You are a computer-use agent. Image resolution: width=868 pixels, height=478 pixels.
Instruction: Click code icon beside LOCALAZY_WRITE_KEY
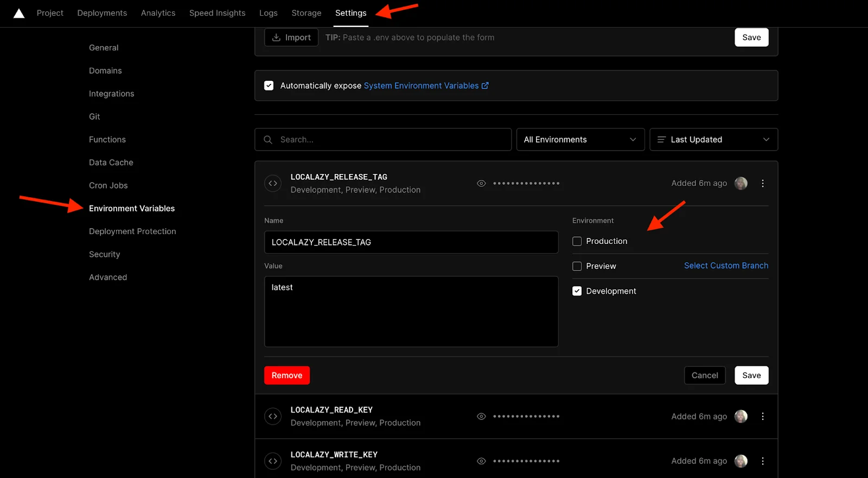point(273,461)
